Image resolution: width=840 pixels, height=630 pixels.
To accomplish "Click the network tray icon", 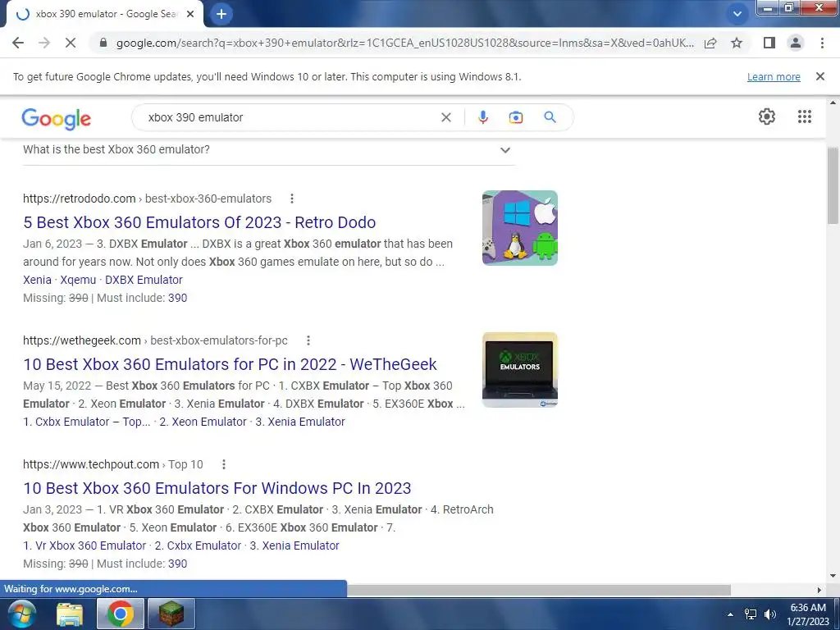I will point(751,614).
